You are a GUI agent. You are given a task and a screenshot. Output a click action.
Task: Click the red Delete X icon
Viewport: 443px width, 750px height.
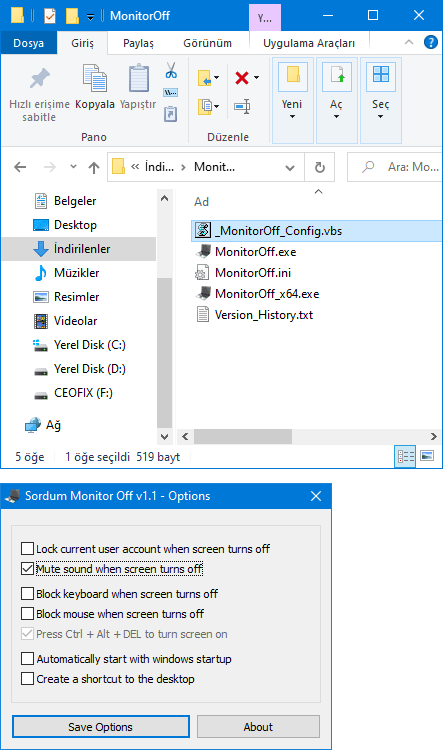click(242, 77)
